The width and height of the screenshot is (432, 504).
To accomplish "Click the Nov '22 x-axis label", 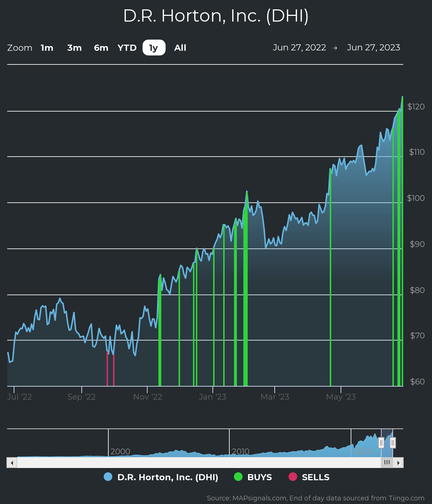I will click(148, 397).
